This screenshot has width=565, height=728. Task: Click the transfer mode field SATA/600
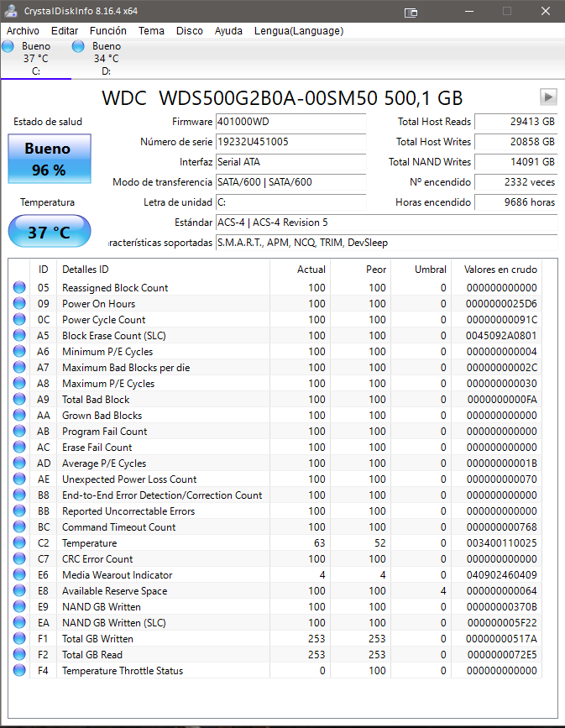[x=290, y=182]
